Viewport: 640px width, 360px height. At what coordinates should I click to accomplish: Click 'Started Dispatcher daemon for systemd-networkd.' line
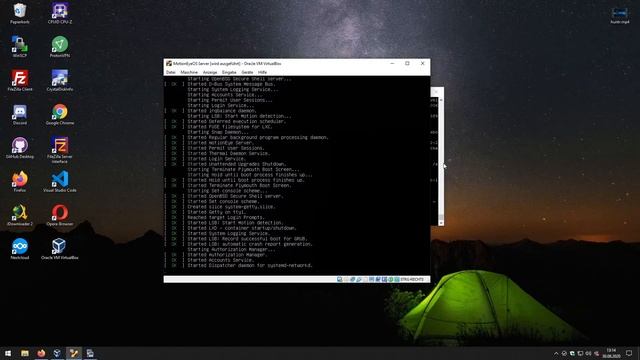pos(250,265)
